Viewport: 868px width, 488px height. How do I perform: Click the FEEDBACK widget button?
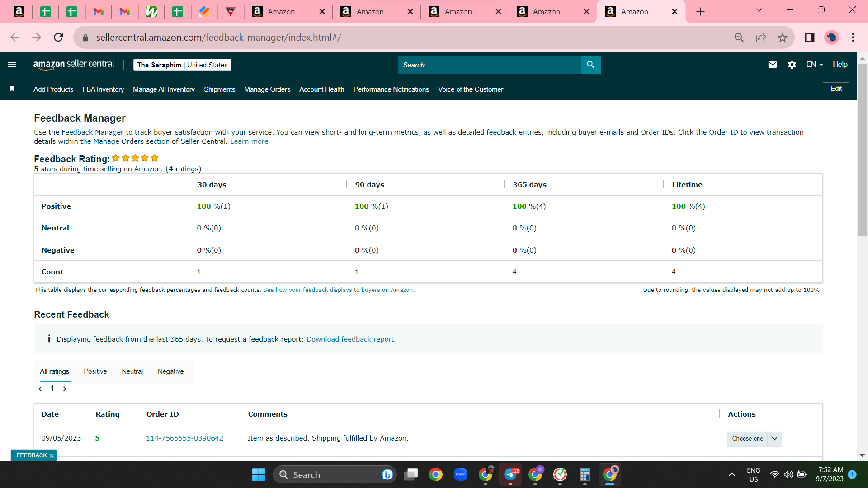pyautogui.click(x=32, y=455)
